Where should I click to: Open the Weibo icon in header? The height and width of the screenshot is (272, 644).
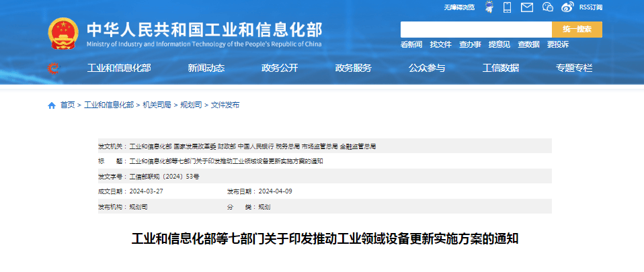(x=567, y=7)
